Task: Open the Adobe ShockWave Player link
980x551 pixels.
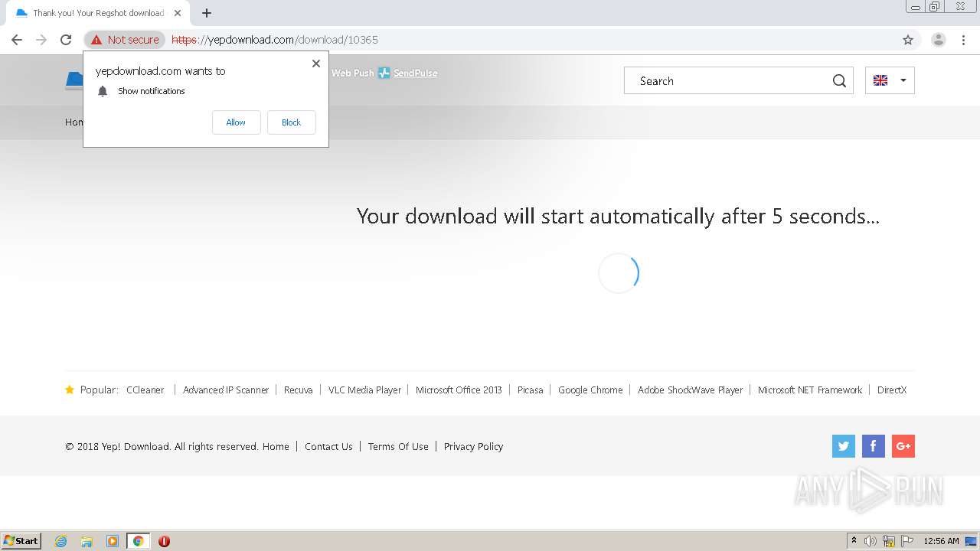Action: tap(691, 390)
